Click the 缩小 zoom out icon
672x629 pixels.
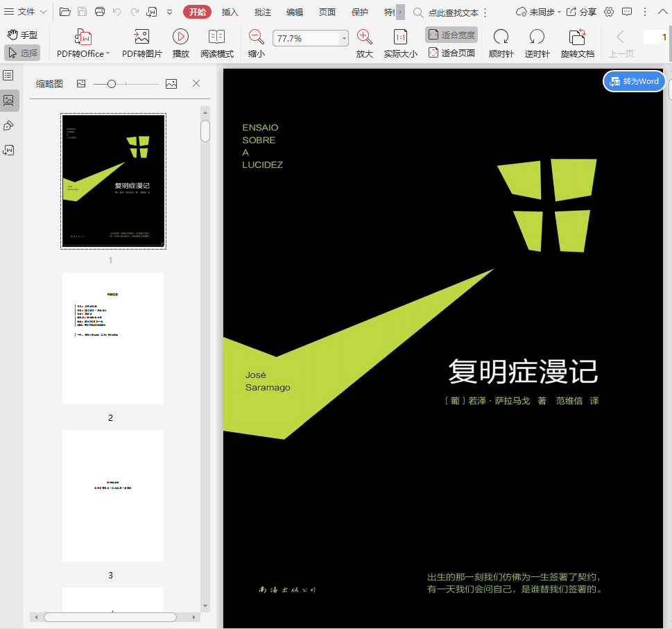click(256, 37)
